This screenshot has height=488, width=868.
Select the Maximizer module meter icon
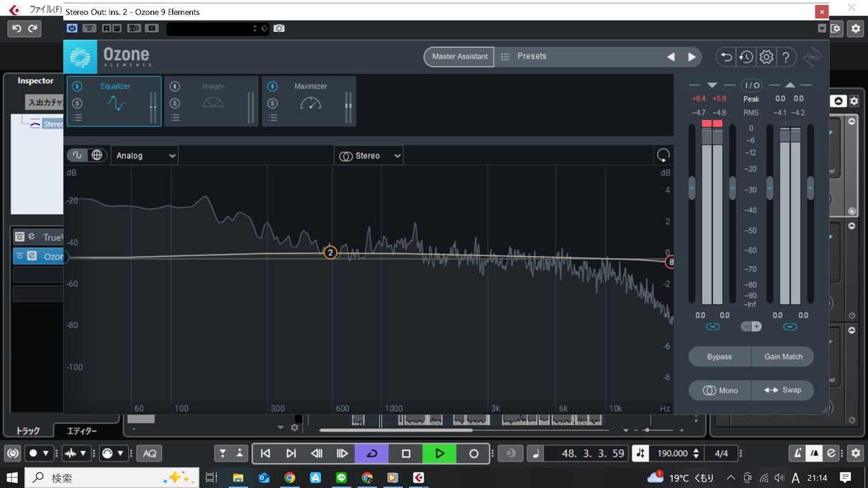(x=311, y=103)
